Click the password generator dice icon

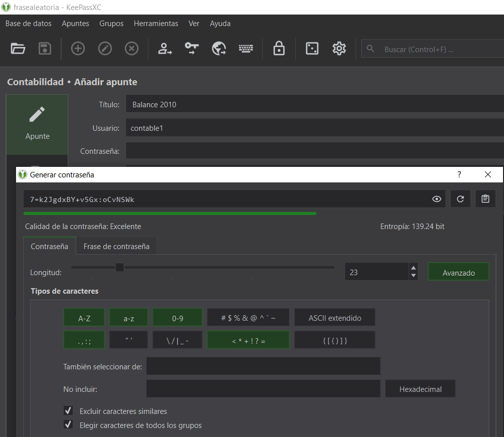point(312,49)
